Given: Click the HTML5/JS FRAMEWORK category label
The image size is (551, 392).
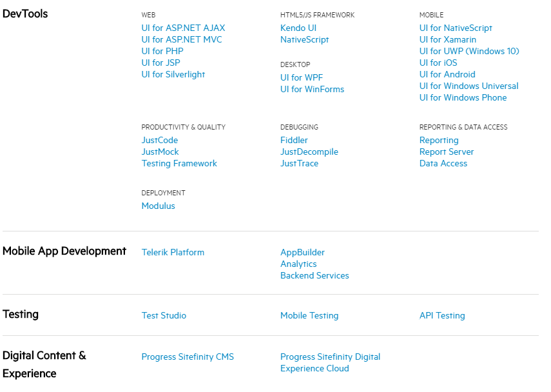Looking at the screenshot, I should pos(317,15).
